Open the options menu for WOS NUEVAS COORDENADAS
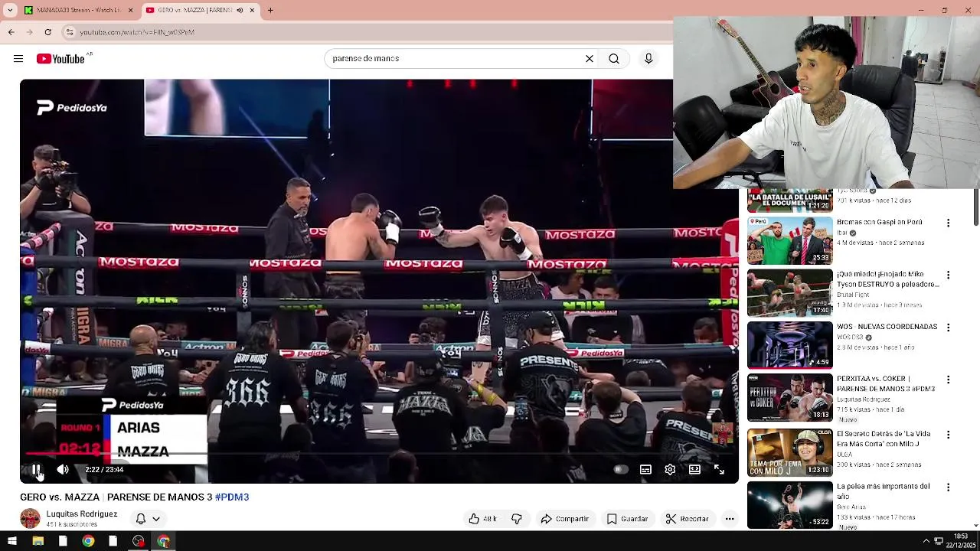Screen dimensions: 980x551 [948, 328]
